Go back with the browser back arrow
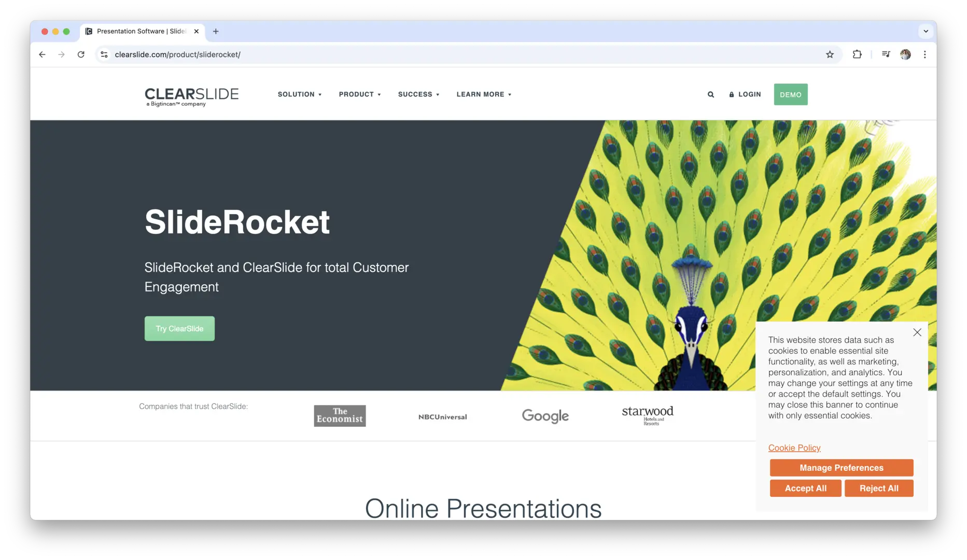Screen dimensions: 967x560 [x=43, y=54]
